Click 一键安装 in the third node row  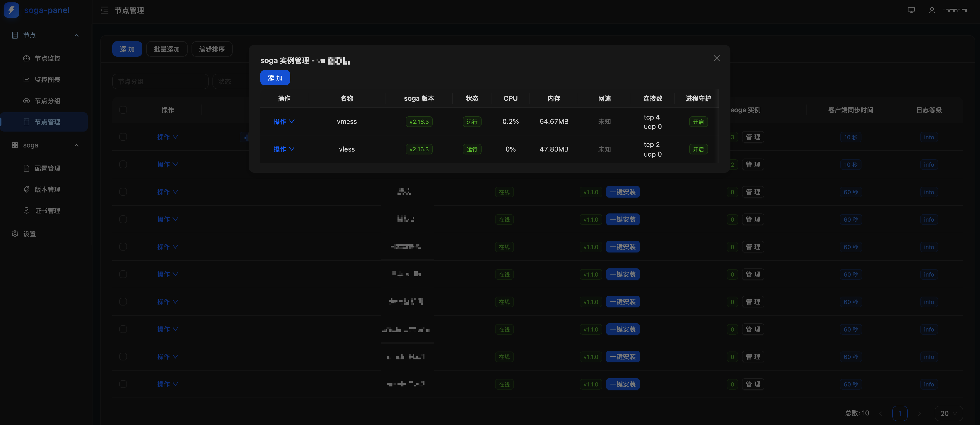coord(623,192)
